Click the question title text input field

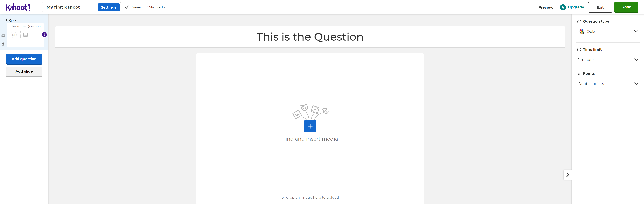pos(310,37)
